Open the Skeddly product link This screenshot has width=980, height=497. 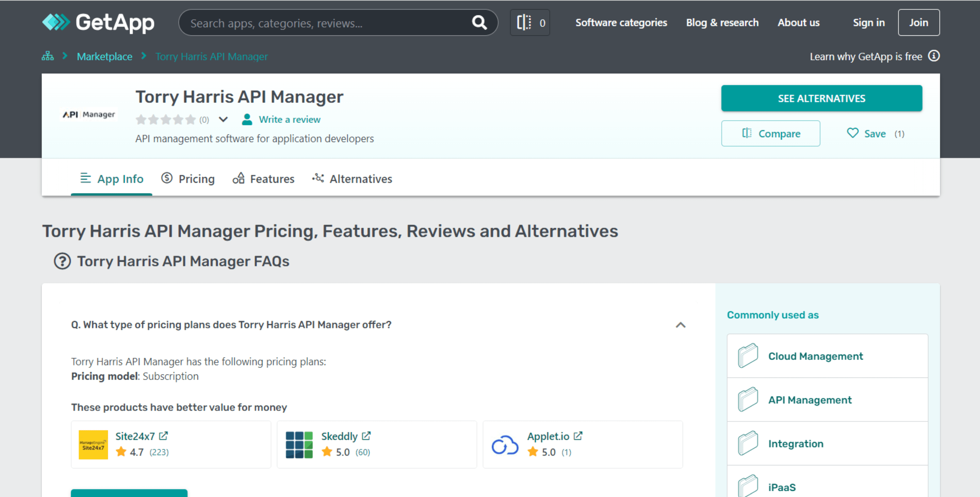pos(339,436)
